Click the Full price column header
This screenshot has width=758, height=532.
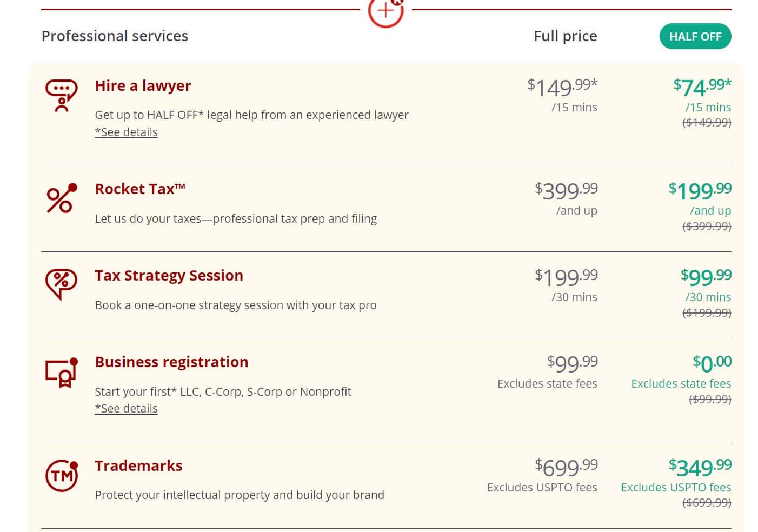(x=565, y=36)
